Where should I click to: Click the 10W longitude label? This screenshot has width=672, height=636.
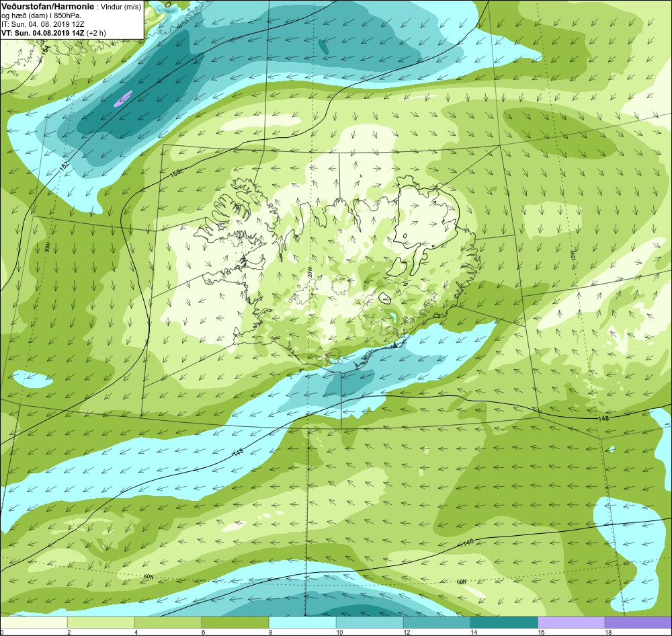point(573,256)
